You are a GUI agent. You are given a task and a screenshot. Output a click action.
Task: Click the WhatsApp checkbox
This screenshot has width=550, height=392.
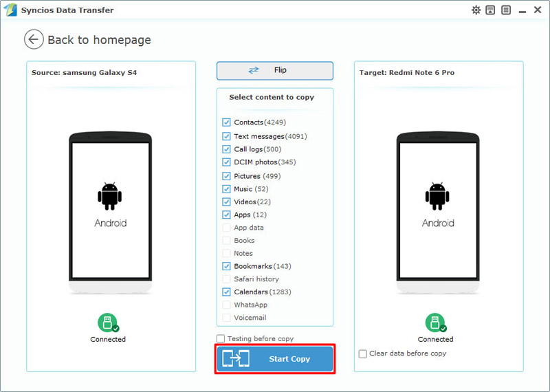click(x=226, y=305)
